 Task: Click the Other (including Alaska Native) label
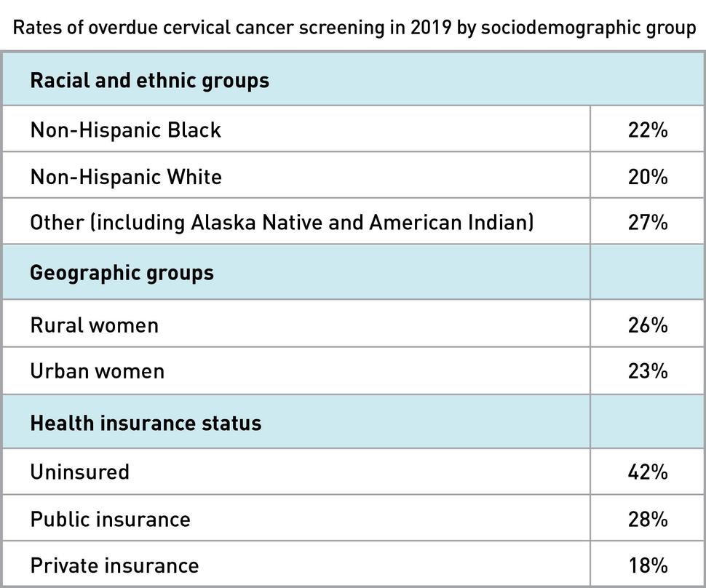[282, 222]
